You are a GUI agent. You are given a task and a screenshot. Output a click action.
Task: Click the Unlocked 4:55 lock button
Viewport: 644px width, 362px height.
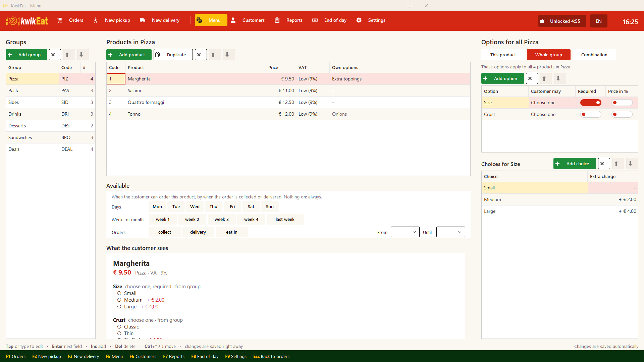(562, 21)
